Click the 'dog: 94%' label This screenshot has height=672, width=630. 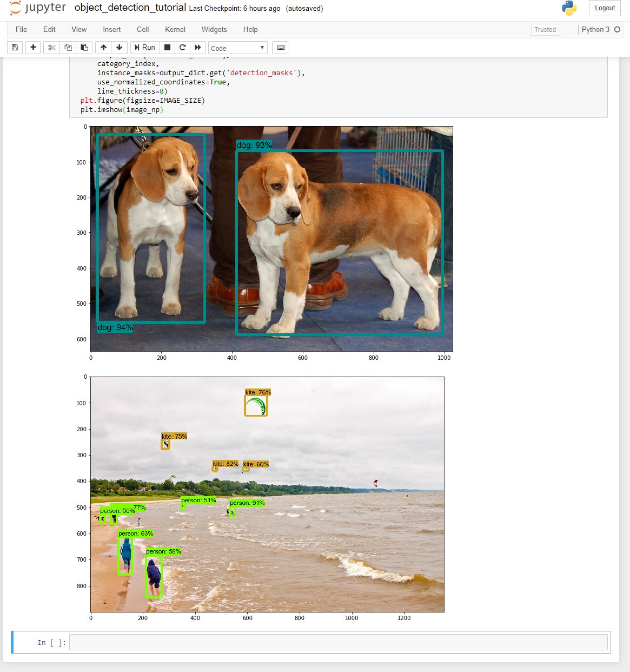[x=115, y=327]
